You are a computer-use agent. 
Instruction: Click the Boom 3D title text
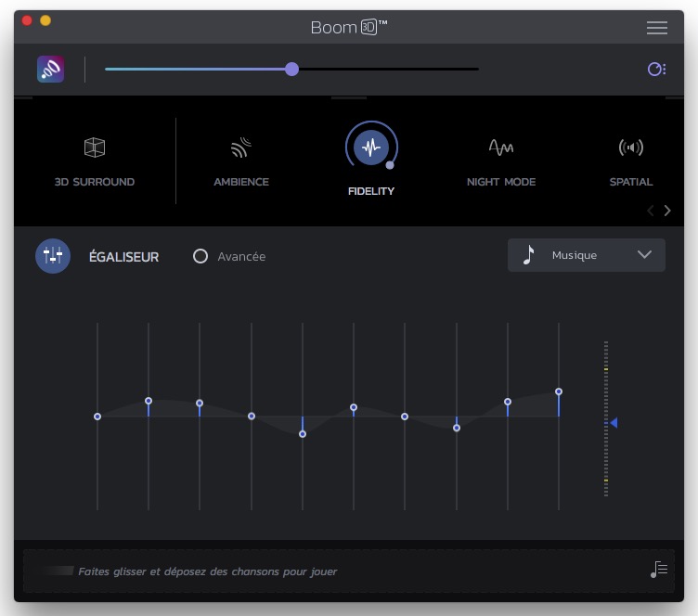(349, 28)
